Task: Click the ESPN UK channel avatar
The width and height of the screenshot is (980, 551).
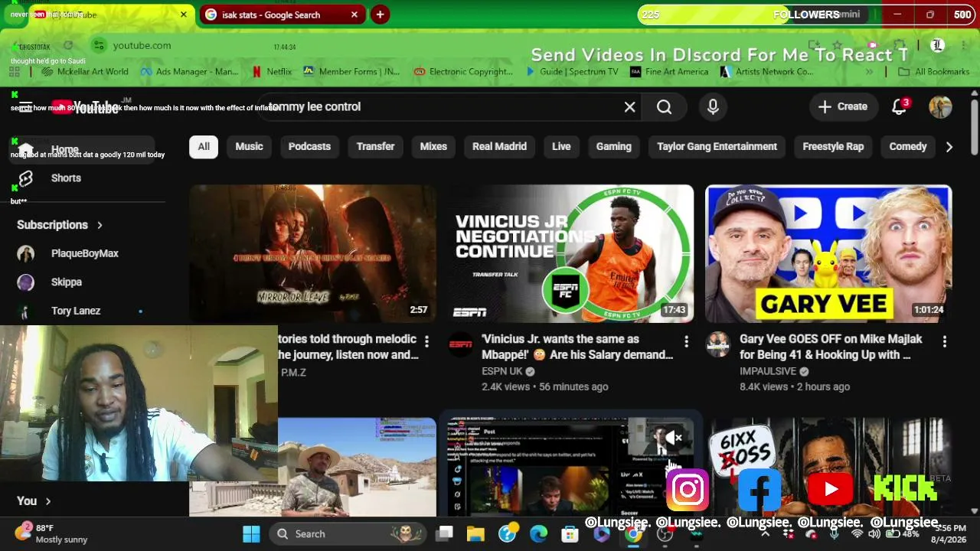Action: pos(460,345)
